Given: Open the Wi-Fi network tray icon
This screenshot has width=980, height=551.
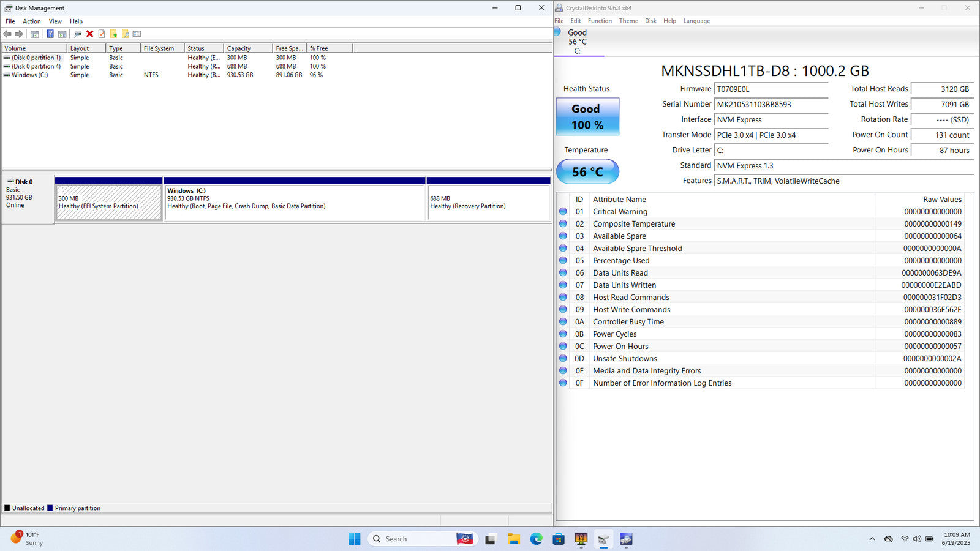Looking at the screenshot, I should tap(905, 539).
